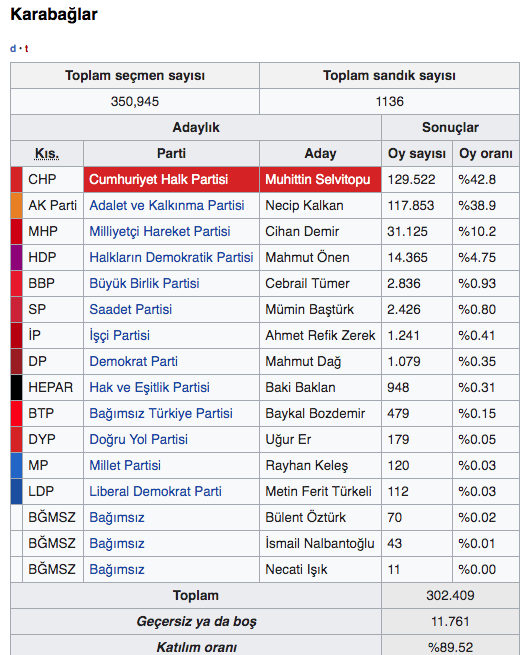
Task: Click candidate name Cebrail Tümer
Action: tap(307, 283)
